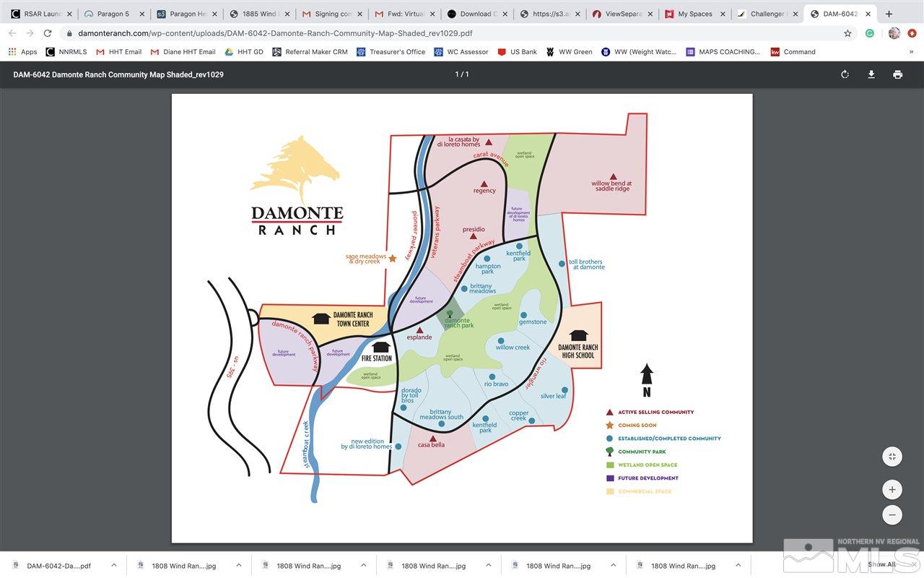924x578 pixels.
Task: Close the Download tab
Action: click(504, 14)
